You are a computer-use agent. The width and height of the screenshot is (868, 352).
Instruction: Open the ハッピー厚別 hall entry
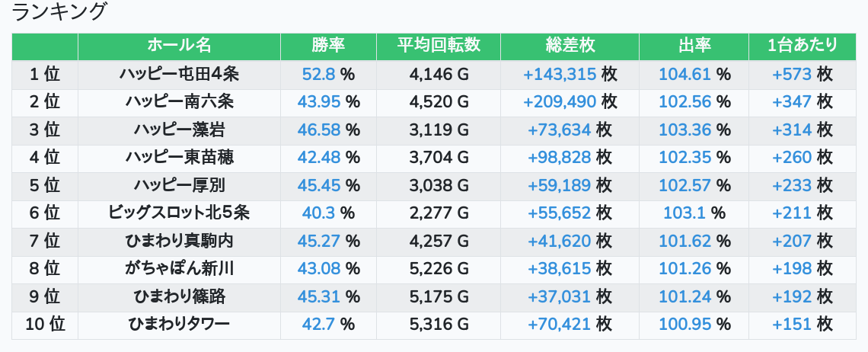(179, 185)
